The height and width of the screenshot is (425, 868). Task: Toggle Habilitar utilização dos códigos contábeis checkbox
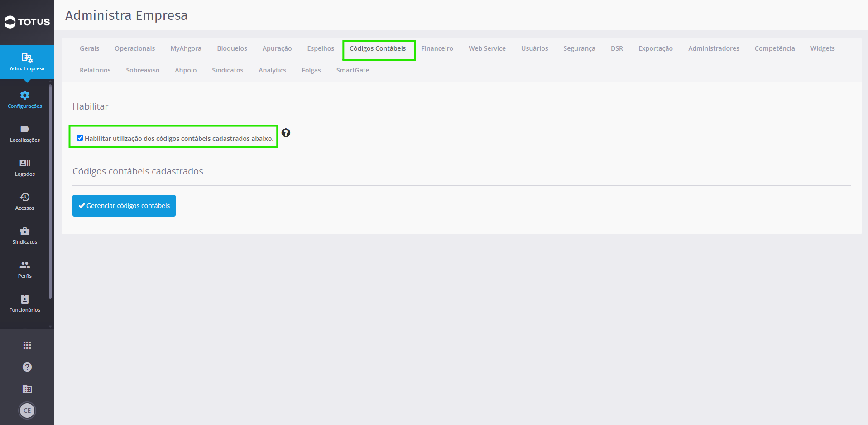[80, 138]
